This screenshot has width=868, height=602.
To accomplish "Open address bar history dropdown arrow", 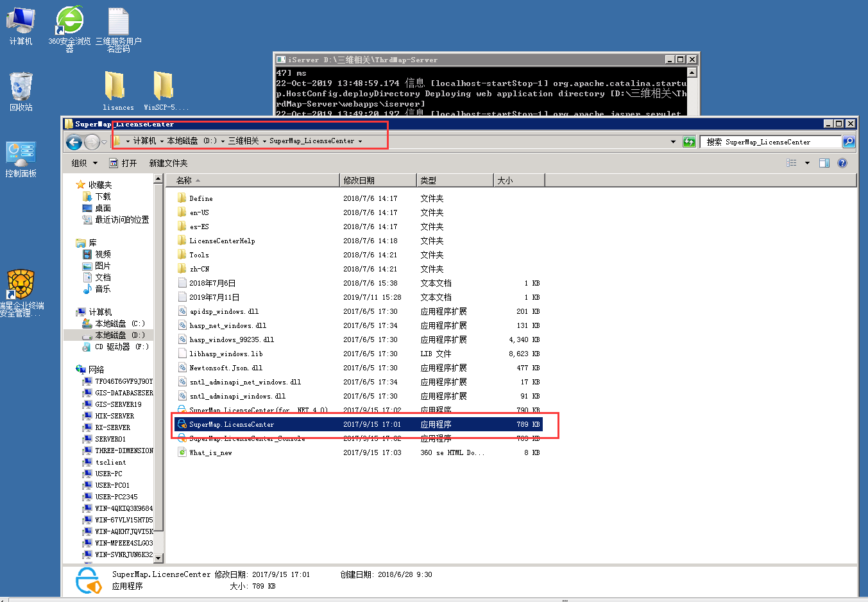I will (x=673, y=142).
